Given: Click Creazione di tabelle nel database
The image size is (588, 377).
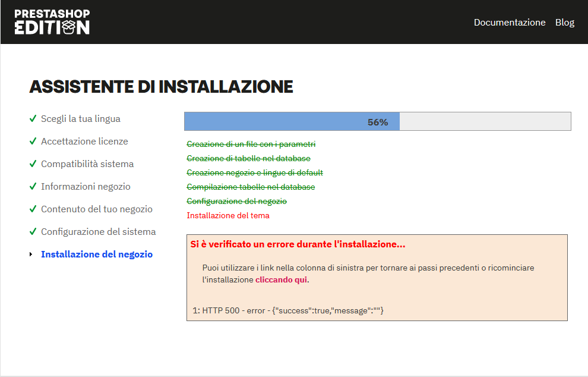Looking at the screenshot, I should (x=249, y=158).
